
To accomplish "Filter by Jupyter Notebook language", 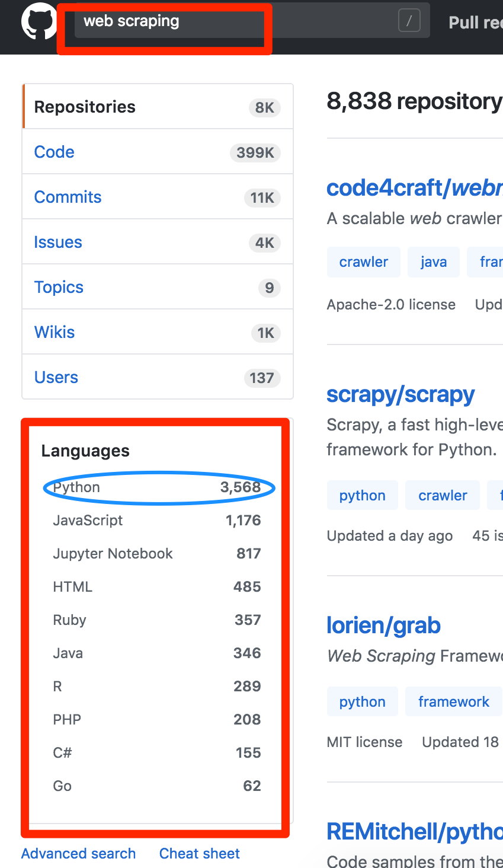I will (113, 554).
